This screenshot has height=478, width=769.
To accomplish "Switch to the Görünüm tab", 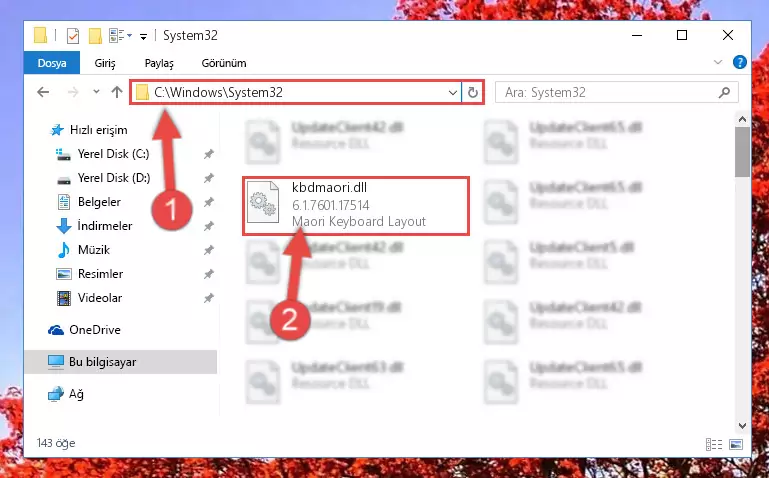I will [x=224, y=63].
